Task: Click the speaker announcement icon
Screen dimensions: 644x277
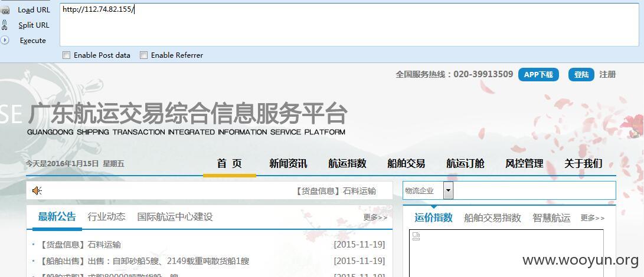Action: coord(37,190)
